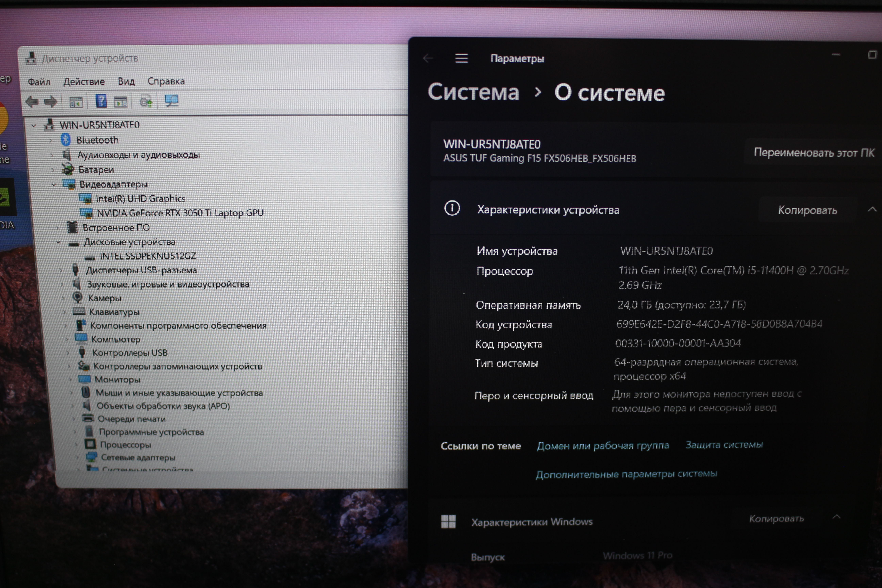Viewport: 882px width, 588px height.
Task: Select NVIDIA GeForce RTX 3050 Ti Laptop GPU
Action: tap(180, 213)
